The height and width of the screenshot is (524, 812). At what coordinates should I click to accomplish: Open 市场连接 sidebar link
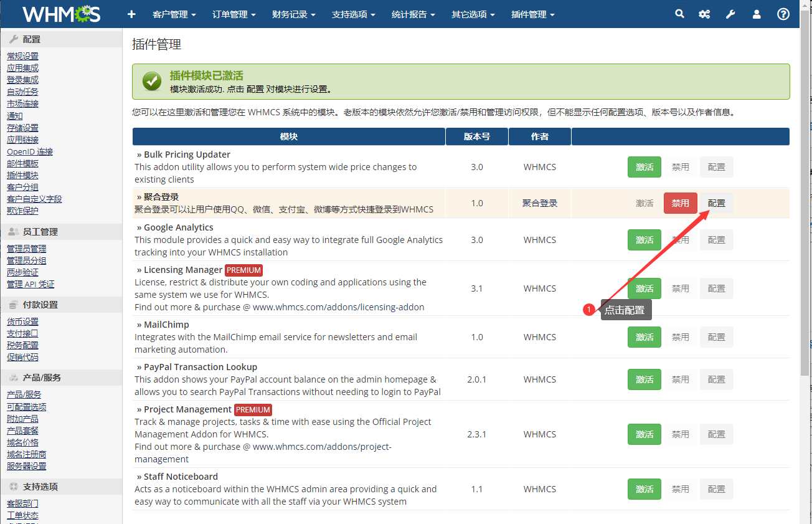tap(22, 103)
